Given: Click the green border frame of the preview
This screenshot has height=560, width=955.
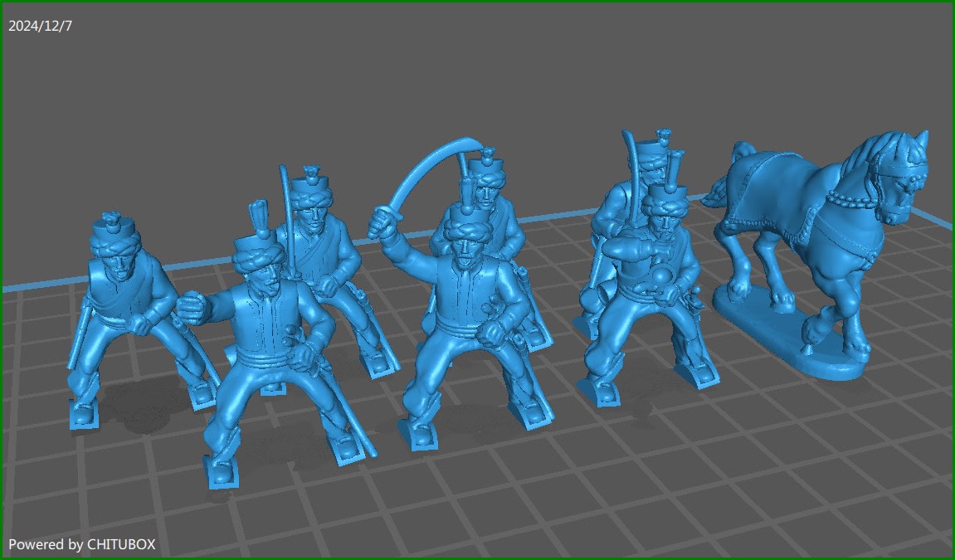Looking at the screenshot, I should pyautogui.click(x=477, y=3).
